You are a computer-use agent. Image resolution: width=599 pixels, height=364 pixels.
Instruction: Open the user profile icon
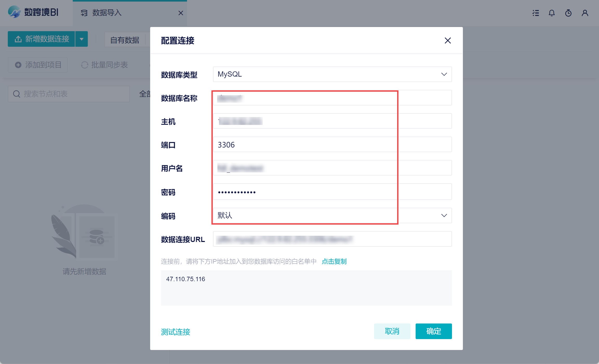(x=585, y=13)
